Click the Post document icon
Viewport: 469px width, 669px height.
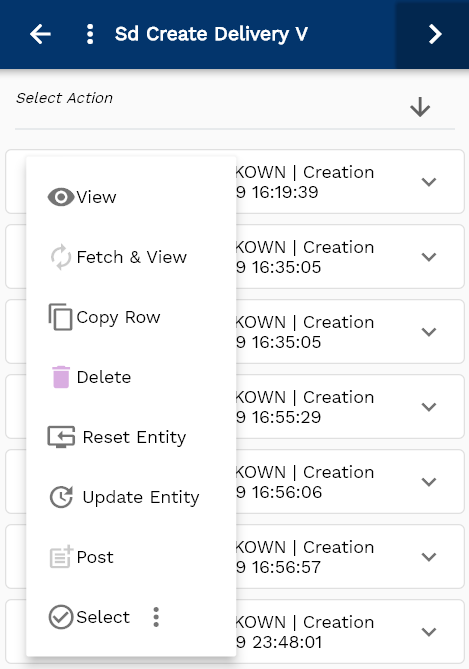click(61, 557)
